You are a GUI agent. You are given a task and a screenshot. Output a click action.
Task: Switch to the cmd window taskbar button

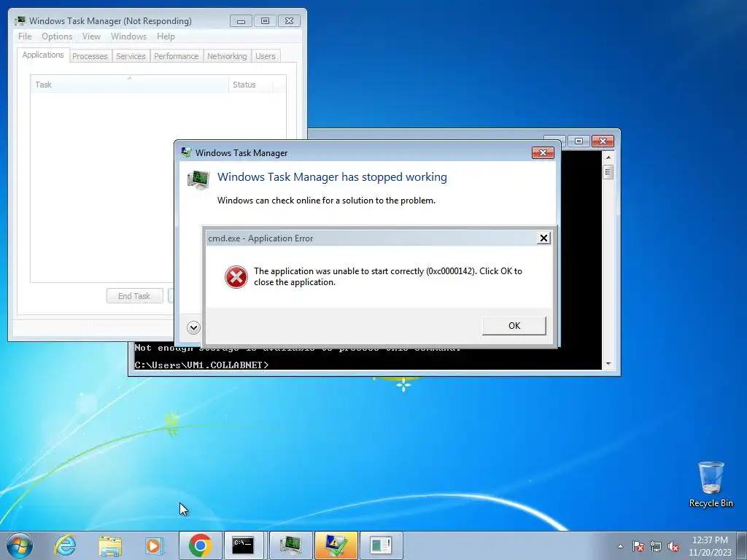point(243,545)
